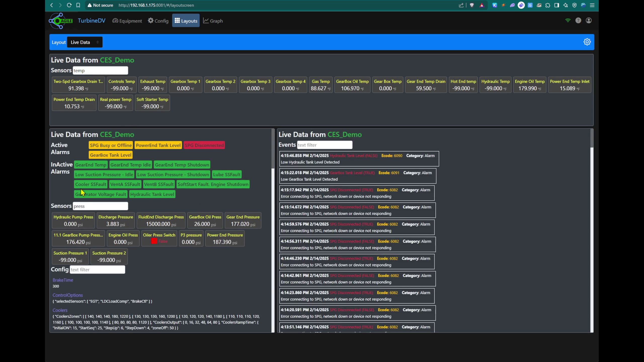Click the Events text filter field
Viewport: 644px width, 362px height.
[x=325, y=145]
